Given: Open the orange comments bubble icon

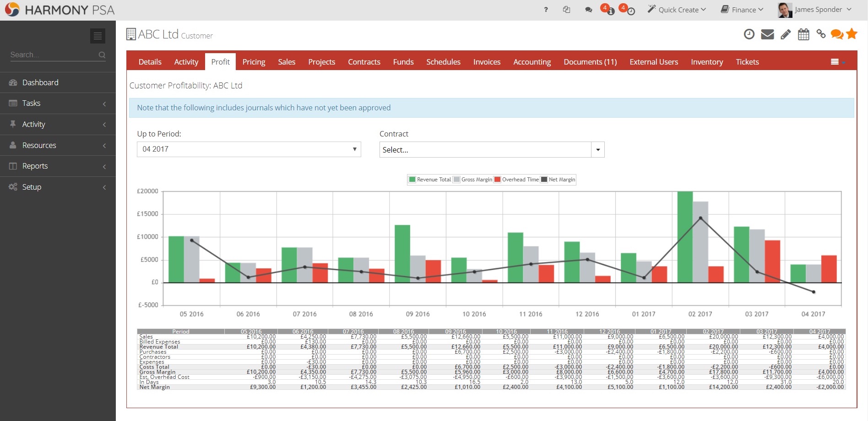Looking at the screenshot, I should point(837,34).
